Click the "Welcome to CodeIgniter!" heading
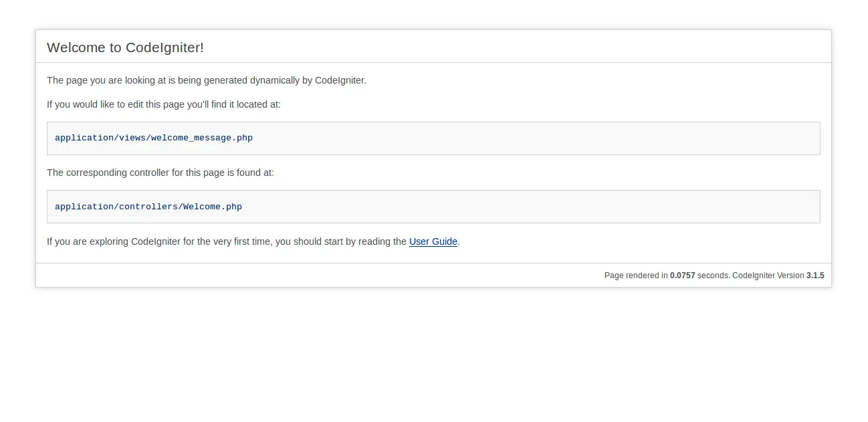This screenshot has height=422, width=868. (125, 47)
